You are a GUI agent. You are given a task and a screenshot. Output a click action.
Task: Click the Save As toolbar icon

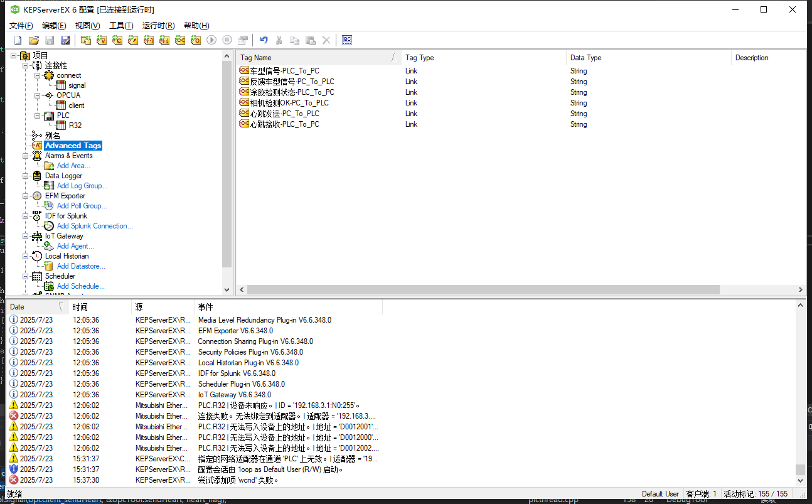(65, 40)
